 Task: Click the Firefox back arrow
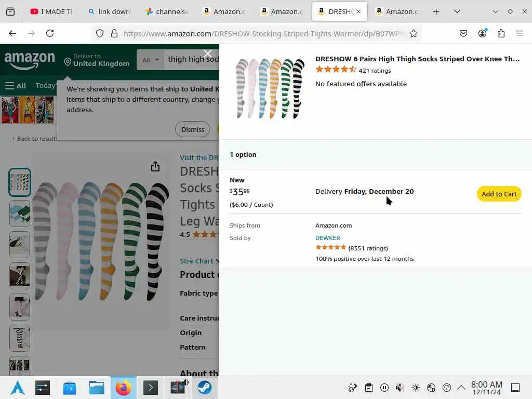pyautogui.click(x=12, y=33)
